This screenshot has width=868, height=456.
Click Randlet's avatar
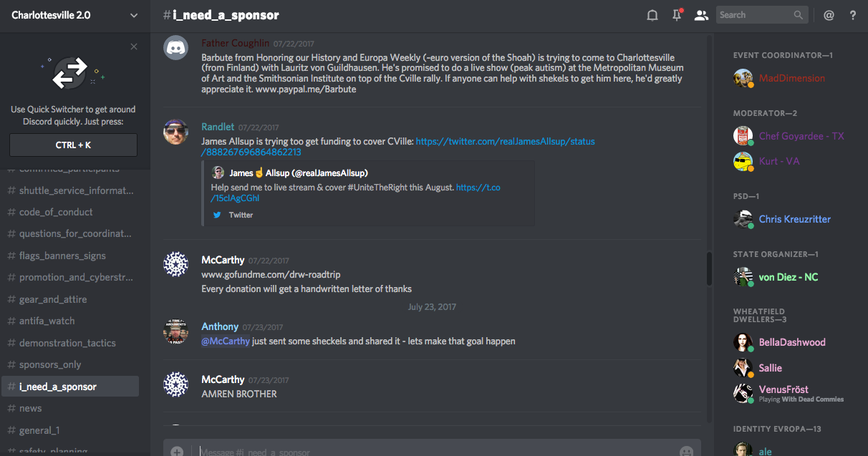(x=175, y=132)
